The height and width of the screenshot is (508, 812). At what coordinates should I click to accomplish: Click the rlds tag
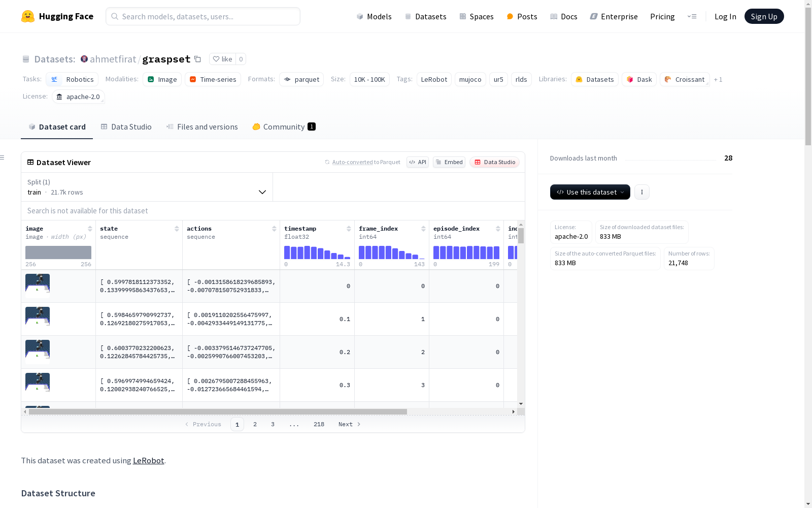point(521,79)
